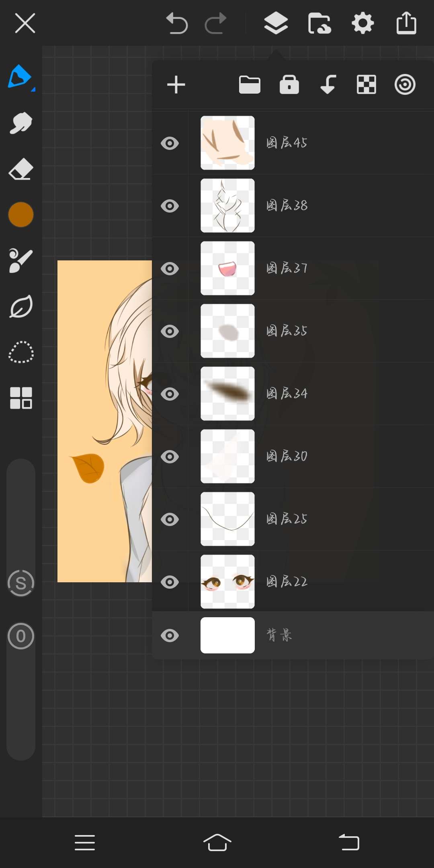Click the 背景 layer label
Screen dimensions: 434x868
[279, 635]
